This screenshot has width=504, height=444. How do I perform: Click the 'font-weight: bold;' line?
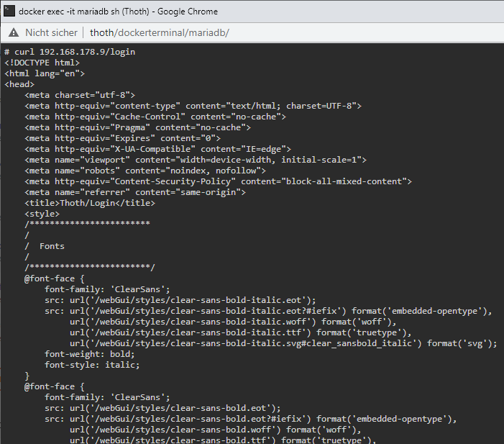point(90,354)
